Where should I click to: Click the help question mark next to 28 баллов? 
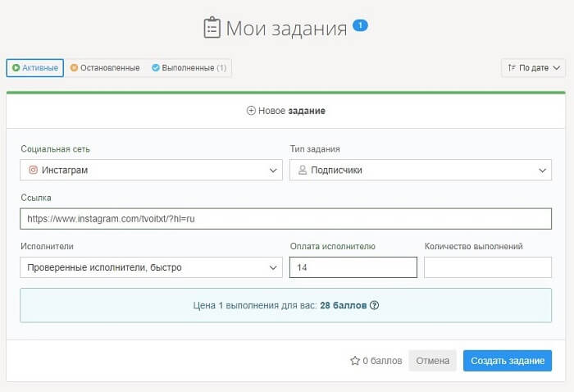(374, 305)
